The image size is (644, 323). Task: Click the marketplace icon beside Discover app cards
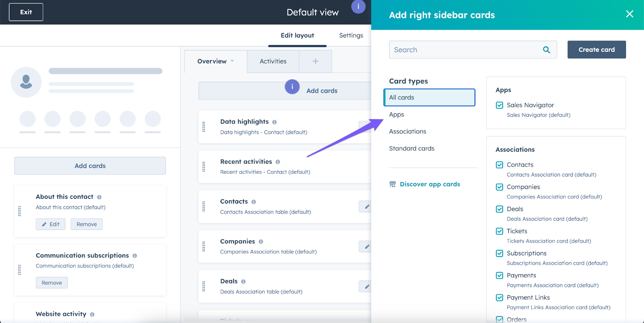click(x=392, y=184)
